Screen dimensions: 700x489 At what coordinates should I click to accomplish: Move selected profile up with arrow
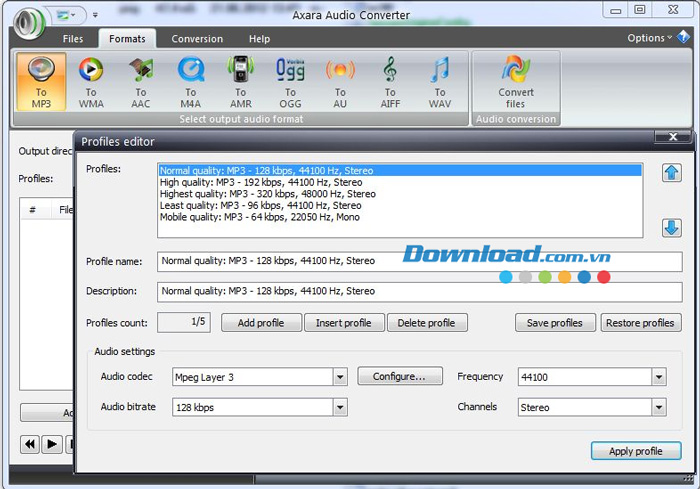coord(672,173)
